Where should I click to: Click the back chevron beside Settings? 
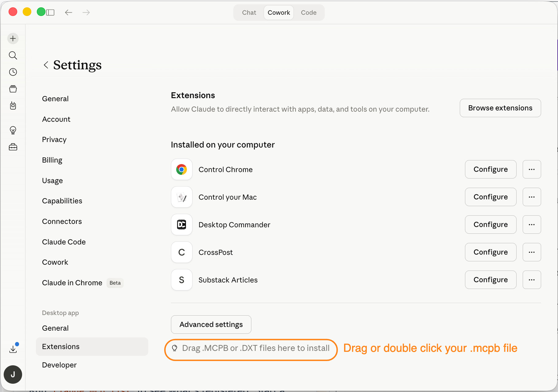(46, 65)
